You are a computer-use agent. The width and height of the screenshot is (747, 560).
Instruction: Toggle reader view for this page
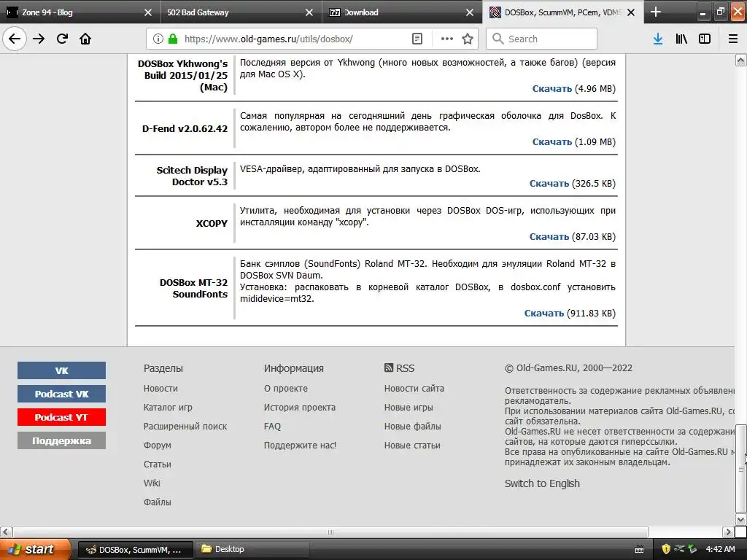click(x=417, y=39)
